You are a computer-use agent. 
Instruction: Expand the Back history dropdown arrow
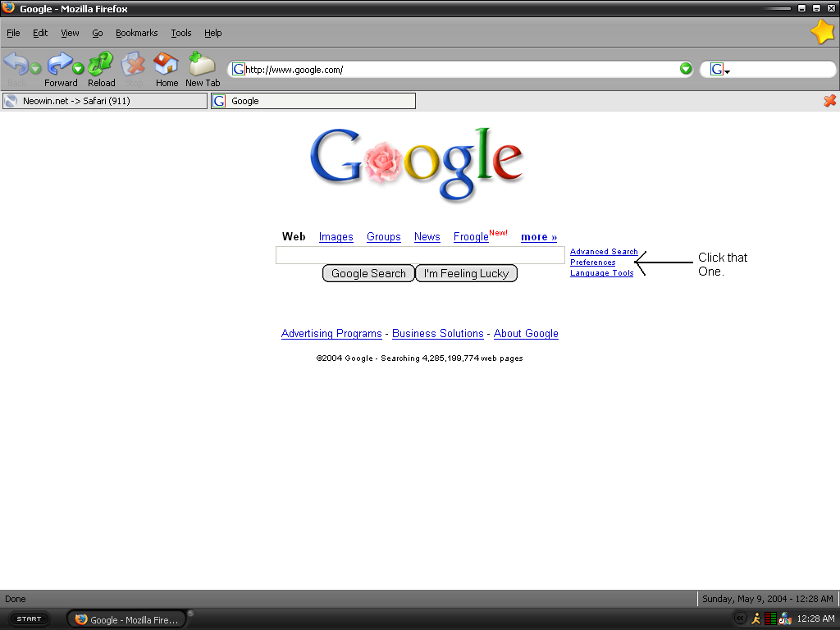pos(35,69)
